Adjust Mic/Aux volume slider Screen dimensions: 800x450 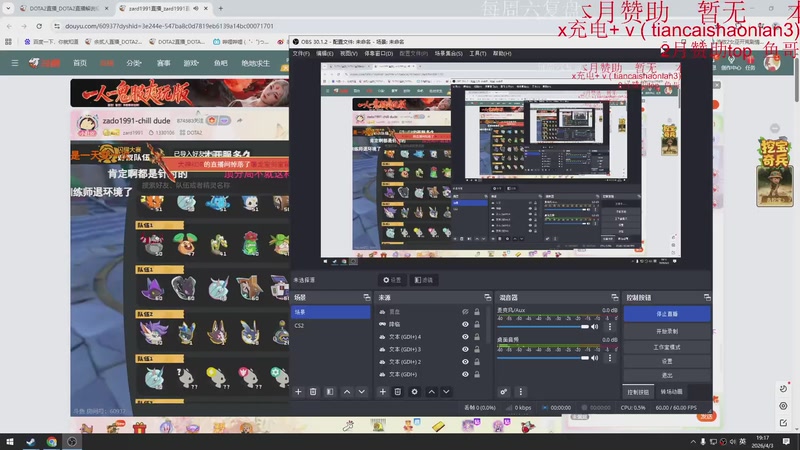click(x=543, y=327)
